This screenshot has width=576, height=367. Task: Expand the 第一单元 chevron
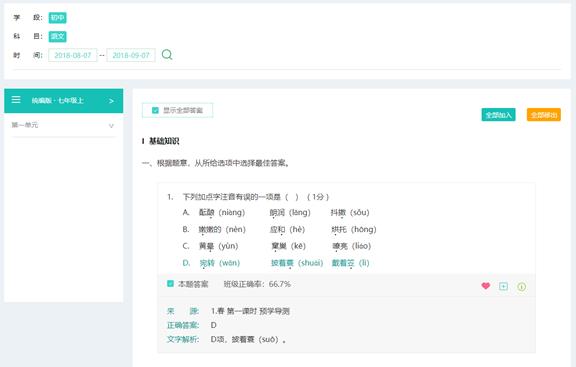[x=111, y=126]
